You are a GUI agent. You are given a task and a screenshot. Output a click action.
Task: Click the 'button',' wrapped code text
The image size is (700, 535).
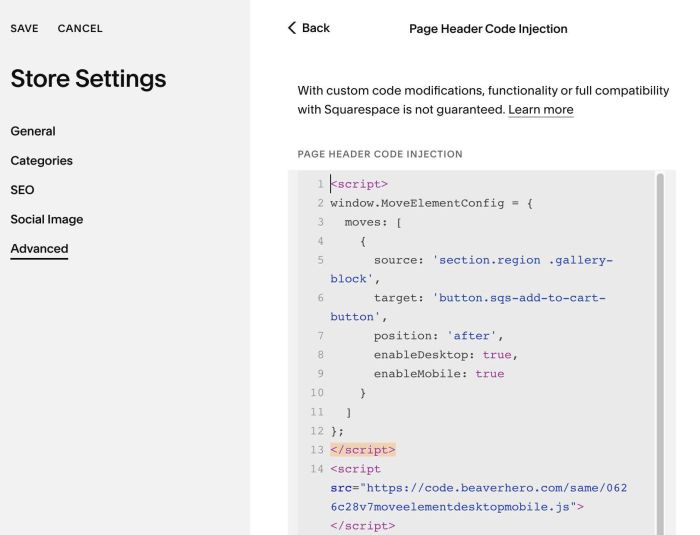tap(359, 317)
